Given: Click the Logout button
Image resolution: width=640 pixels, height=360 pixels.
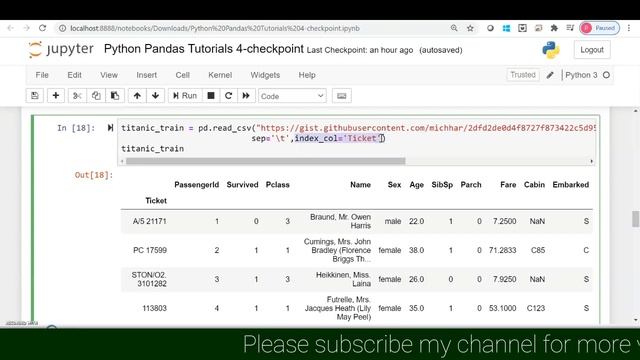Looking at the screenshot, I should (x=592, y=50).
